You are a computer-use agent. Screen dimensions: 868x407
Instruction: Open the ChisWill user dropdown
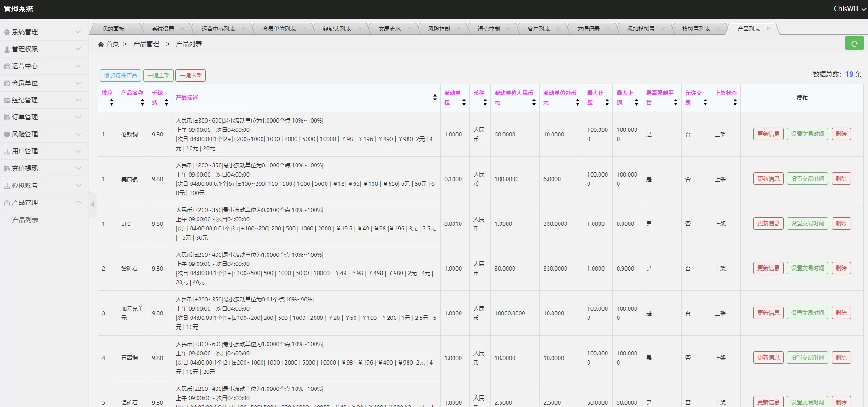[x=850, y=9]
